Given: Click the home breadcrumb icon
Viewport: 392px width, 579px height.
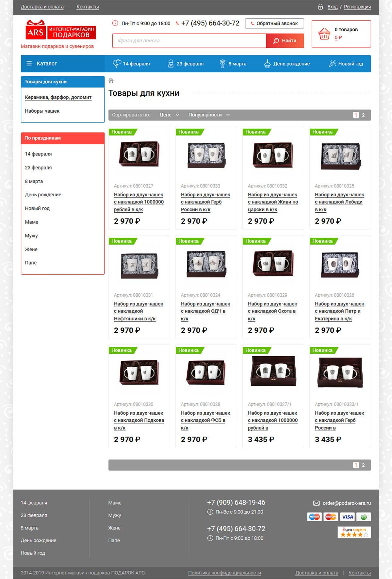Looking at the screenshot, I should pyautogui.click(x=111, y=81).
